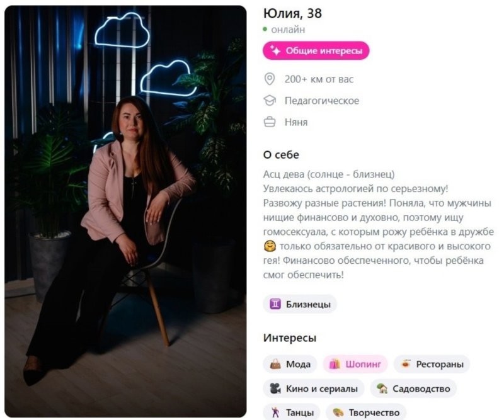
Task: Click the profile name Юлия, 38
Action: pyautogui.click(x=292, y=13)
